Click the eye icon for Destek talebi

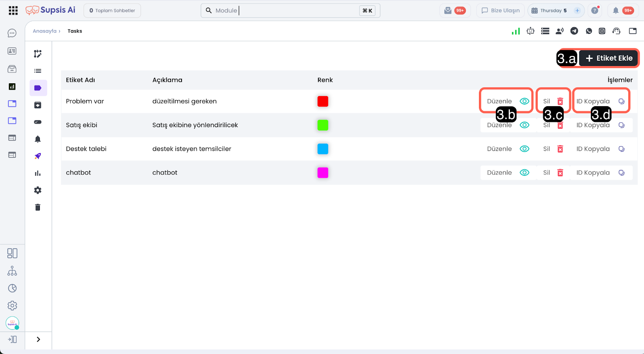[524, 149]
